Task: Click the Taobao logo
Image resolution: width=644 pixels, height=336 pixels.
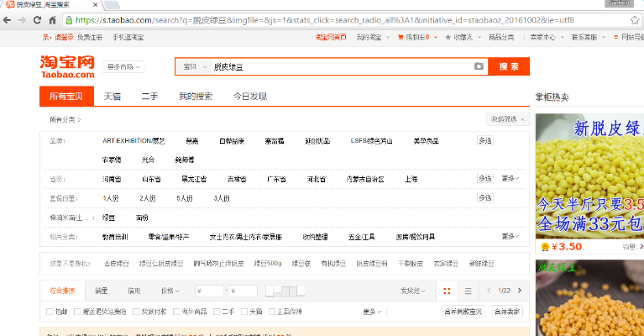Action: click(66, 66)
